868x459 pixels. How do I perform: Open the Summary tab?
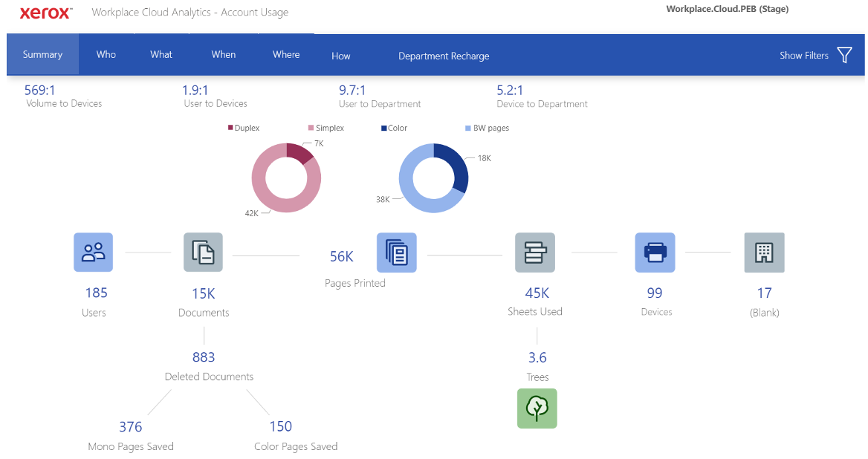pos(42,54)
